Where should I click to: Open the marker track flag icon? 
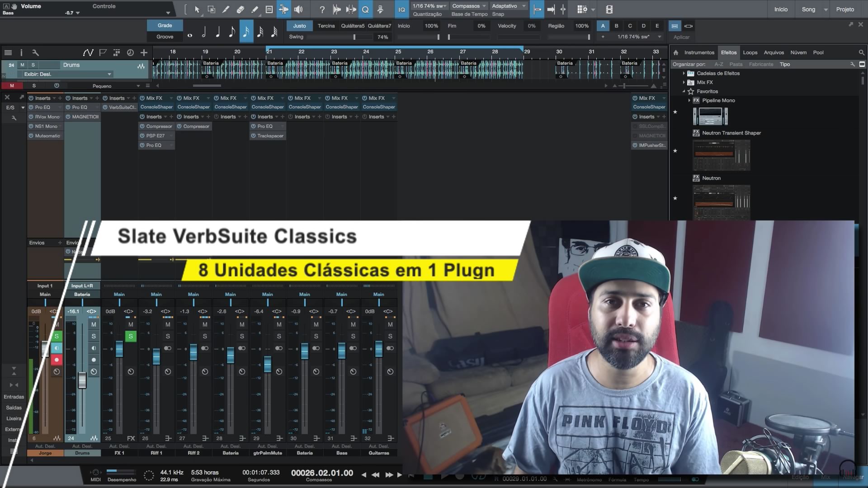click(x=103, y=53)
